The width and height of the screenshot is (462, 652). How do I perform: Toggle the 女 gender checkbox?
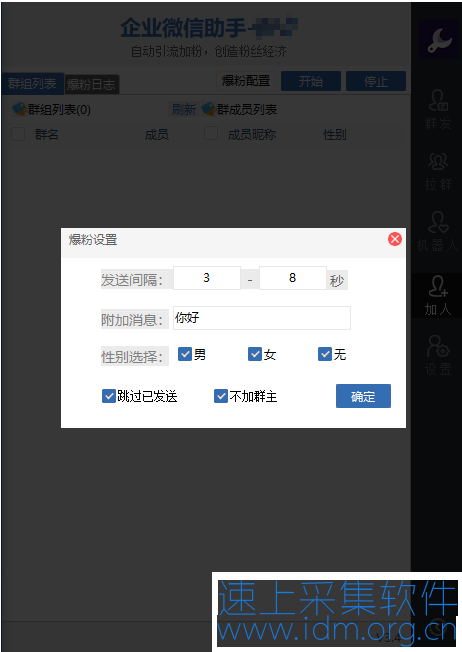(254, 354)
